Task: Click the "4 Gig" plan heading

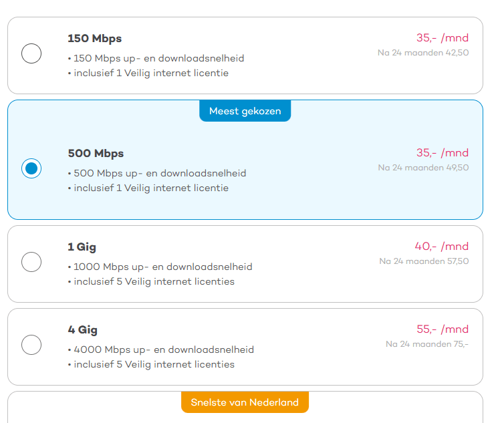Action: (x=83, y=330)
